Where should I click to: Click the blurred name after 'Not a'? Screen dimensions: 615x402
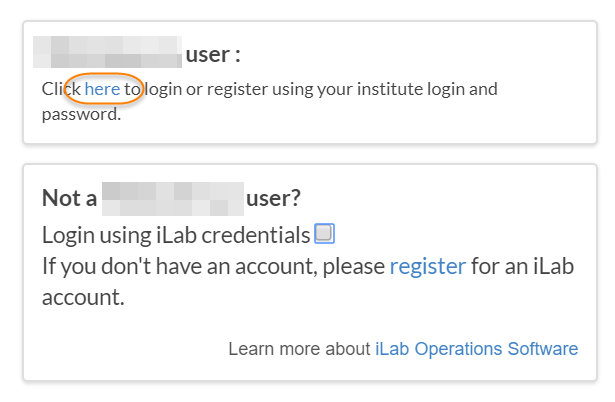click(172, 196)
